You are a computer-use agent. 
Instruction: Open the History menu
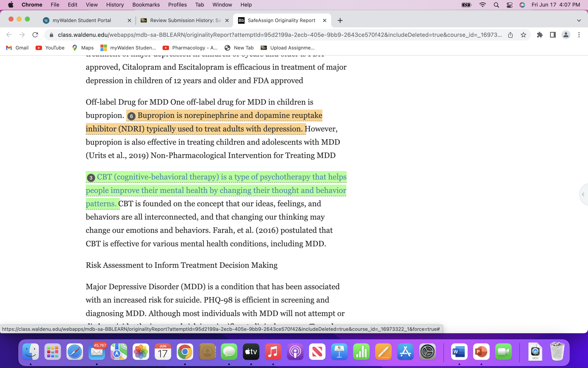(x=115, y=5)
